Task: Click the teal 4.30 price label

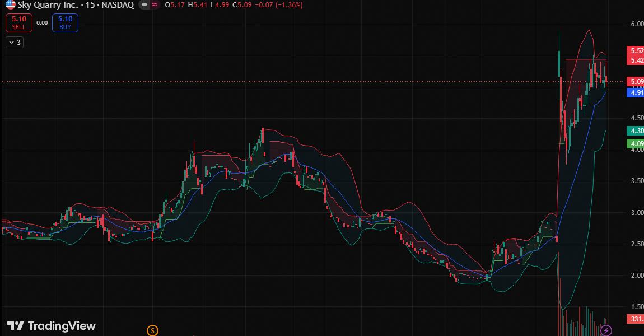Action: click(636, 131)
